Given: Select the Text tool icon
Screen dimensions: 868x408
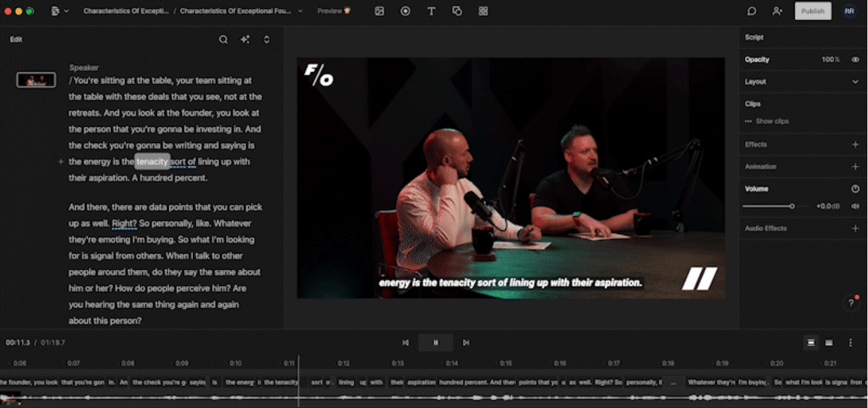Looking at the screenshot, I should tap(431, 11).
